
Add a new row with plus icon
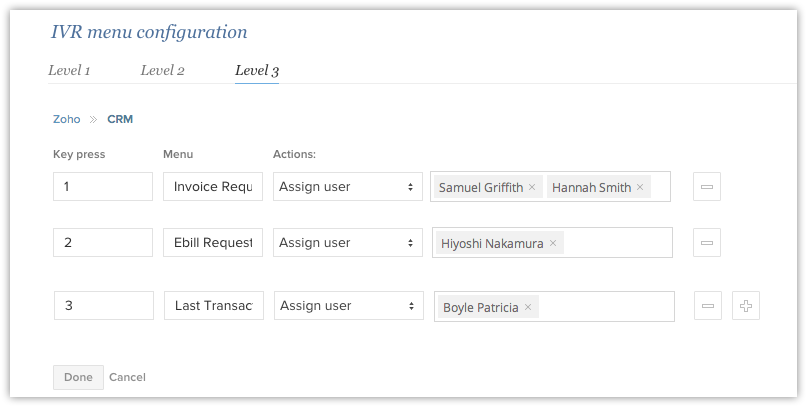745,307
